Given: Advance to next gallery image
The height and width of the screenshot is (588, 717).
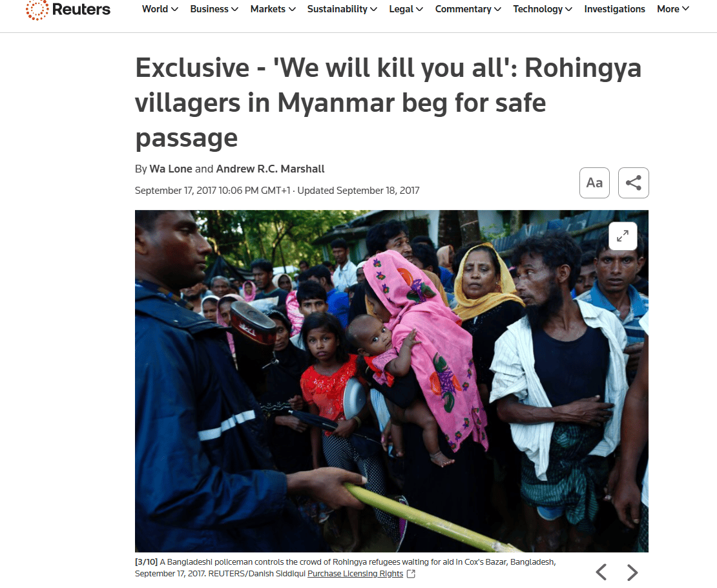Looking at the screenshot, I should [x=632, y=572].
